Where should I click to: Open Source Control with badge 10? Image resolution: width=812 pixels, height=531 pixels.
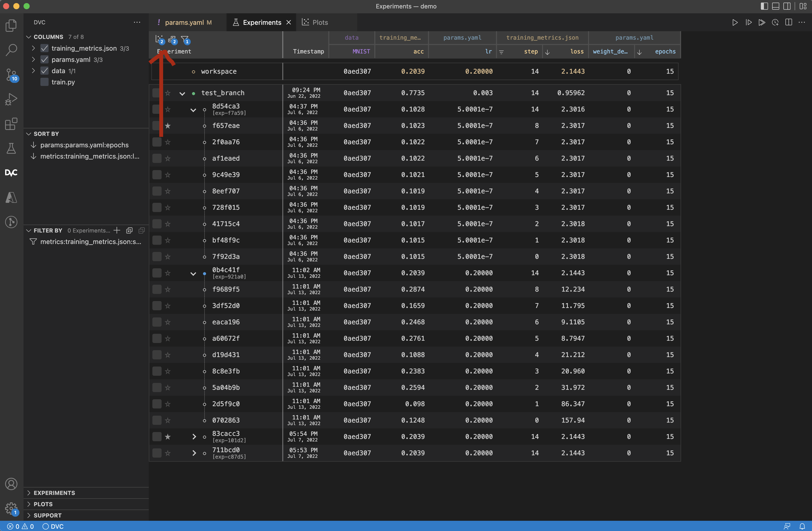11,74
